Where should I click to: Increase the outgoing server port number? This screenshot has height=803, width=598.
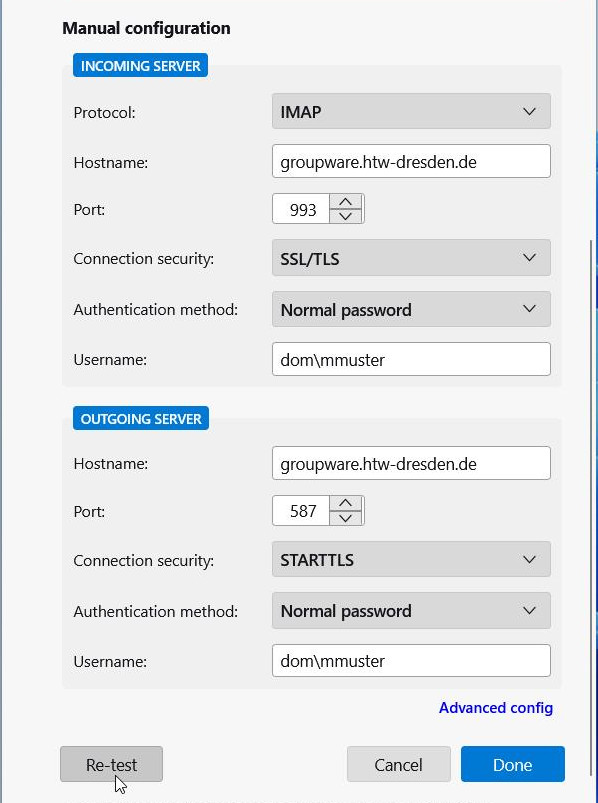(346, 503)
